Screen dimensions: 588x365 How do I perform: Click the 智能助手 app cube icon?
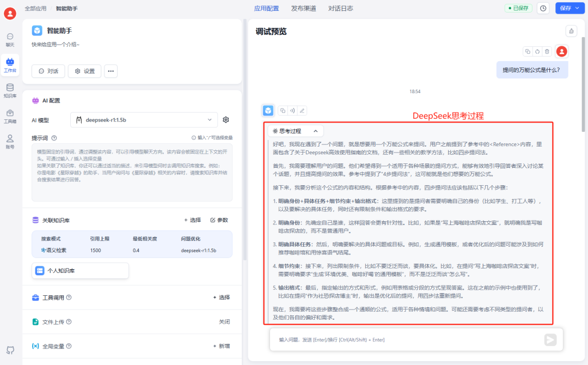(x=37, y=31)
